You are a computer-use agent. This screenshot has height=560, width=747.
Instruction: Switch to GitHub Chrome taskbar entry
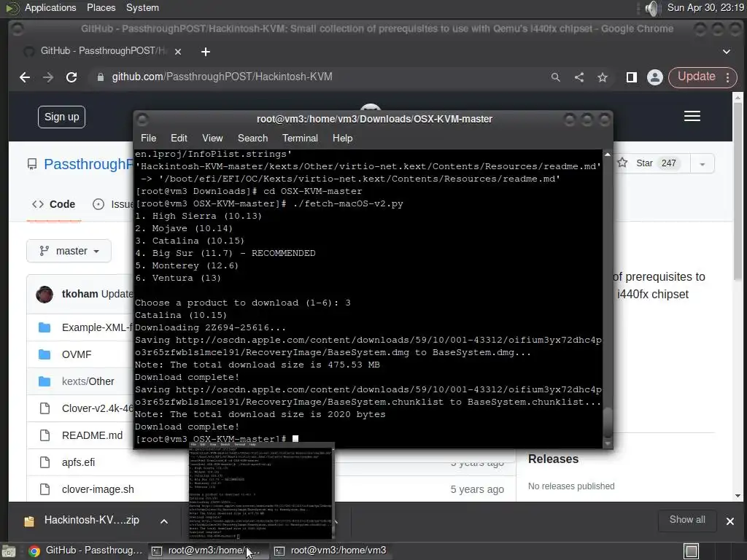pos(86,551)
